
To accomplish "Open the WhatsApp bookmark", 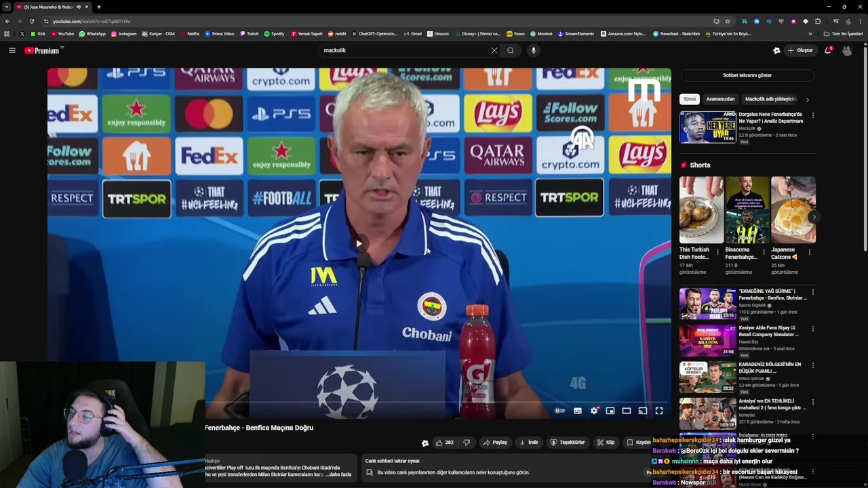I will [x=92, y=33].
